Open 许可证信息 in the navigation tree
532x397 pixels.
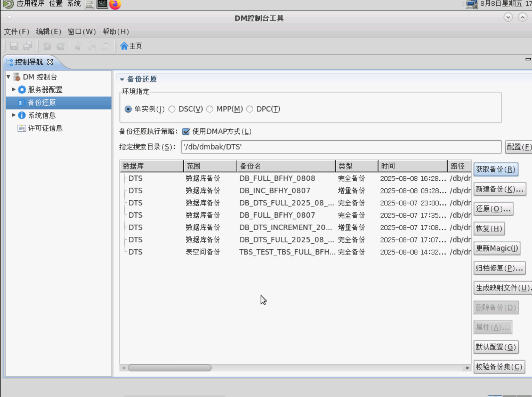[45, 128]
